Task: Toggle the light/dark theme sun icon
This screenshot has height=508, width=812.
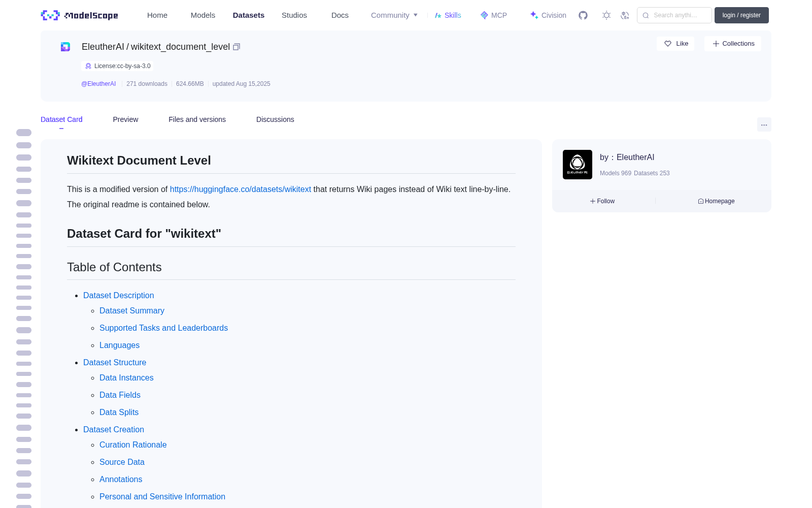Action: (x=606, y=15)
